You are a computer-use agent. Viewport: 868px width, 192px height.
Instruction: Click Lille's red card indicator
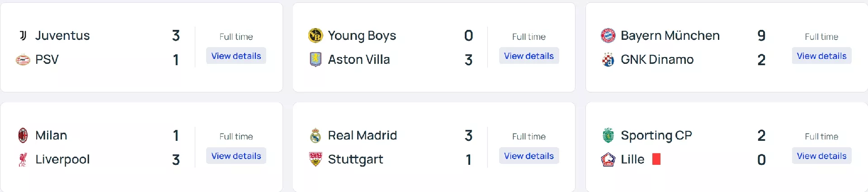[x=656, y=159]
